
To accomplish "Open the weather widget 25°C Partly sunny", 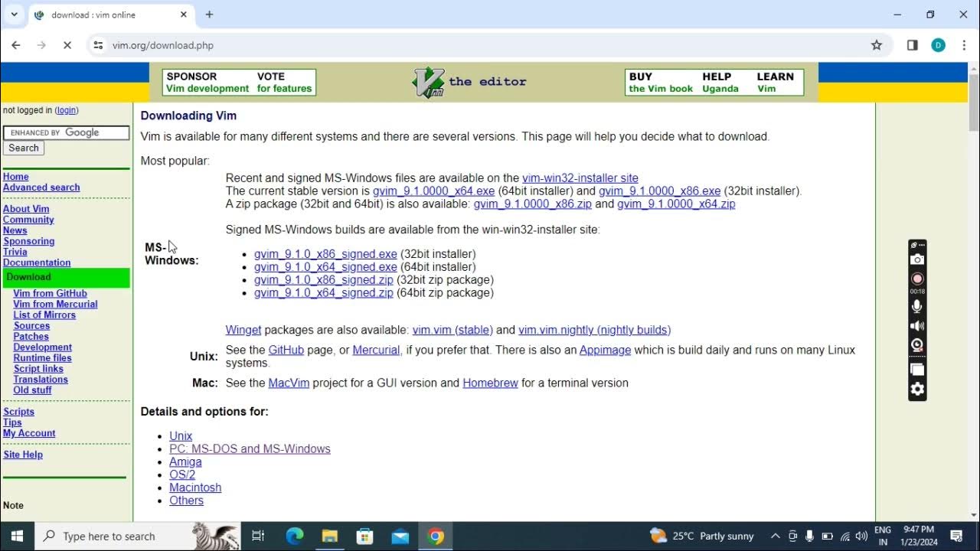I will point(702,536).
